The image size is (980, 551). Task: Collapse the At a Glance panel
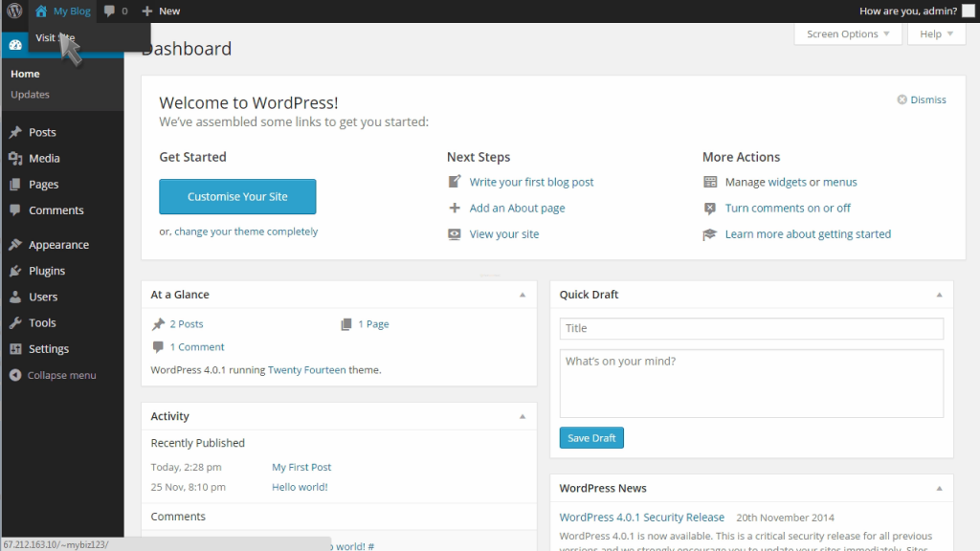[x=523, y=295]
